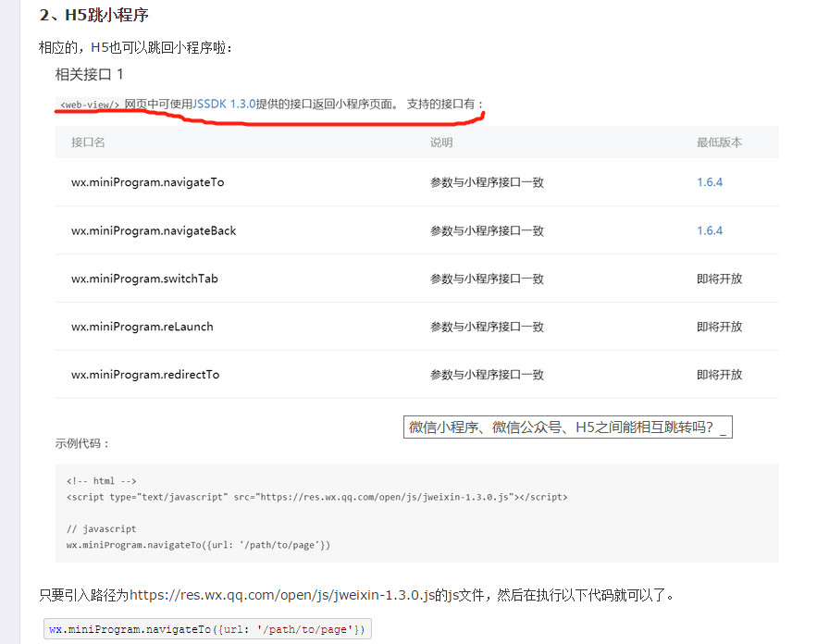Click the 说明 column header
The width and height of the screenshot is (817, 644).
click(x=441, y=142)
